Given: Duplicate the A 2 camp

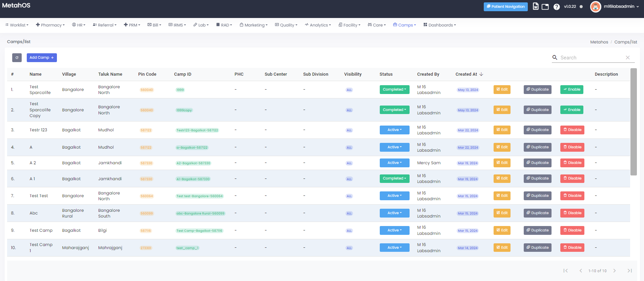Looking at the screenshot, I should [538, 163].
